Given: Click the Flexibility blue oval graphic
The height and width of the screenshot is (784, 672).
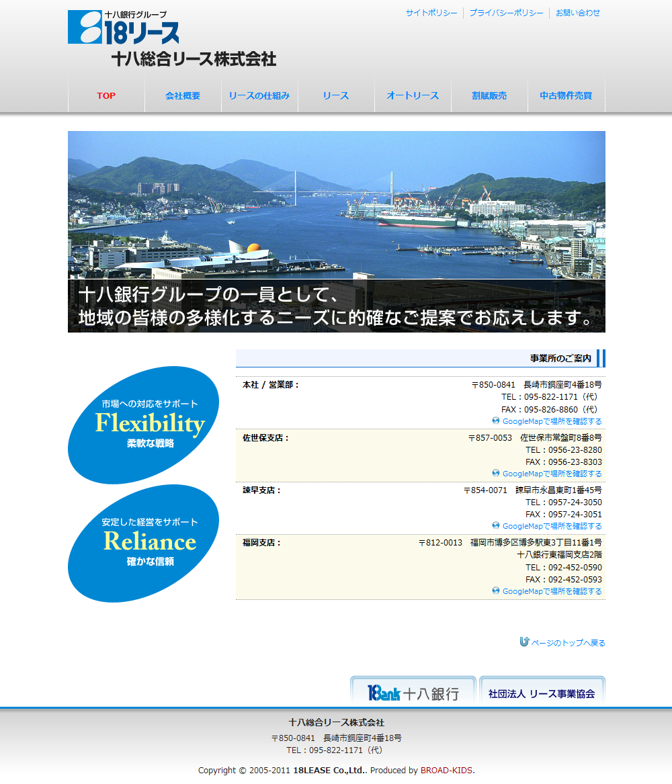Looking at the screenshot, I should [x=144, y=425].
